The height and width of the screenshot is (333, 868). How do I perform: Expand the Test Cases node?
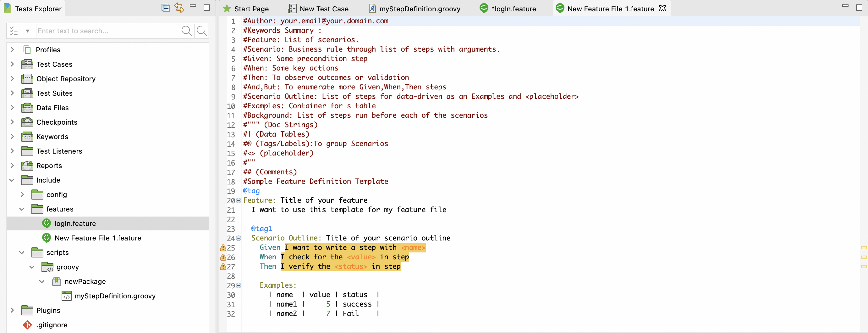[x=12, y=64]
